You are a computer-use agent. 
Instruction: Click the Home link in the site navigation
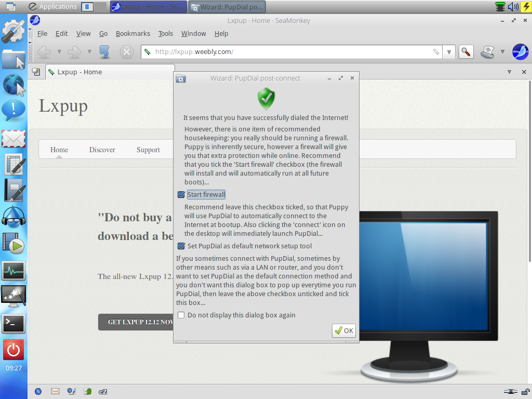point(59,150)
